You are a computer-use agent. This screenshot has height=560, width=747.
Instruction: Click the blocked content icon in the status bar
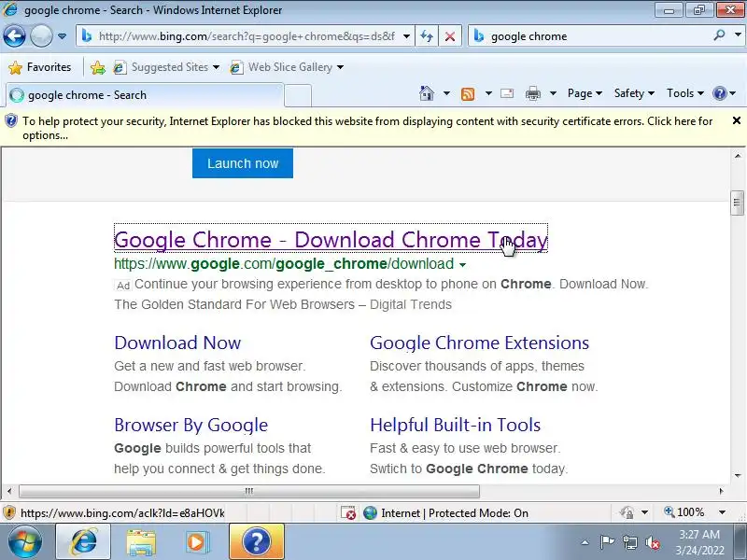348,512
